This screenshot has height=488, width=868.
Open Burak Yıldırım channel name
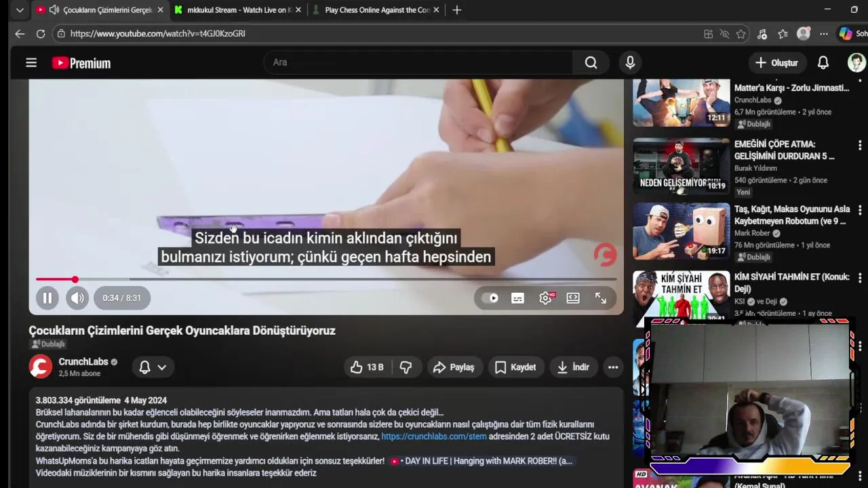(755, 168)
